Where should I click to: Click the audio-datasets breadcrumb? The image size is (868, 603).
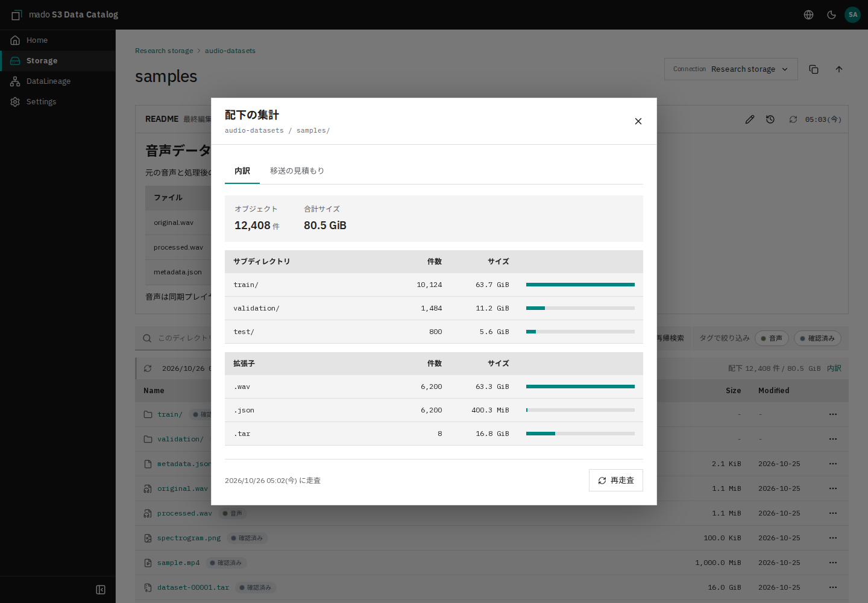[x=230, y=51]
